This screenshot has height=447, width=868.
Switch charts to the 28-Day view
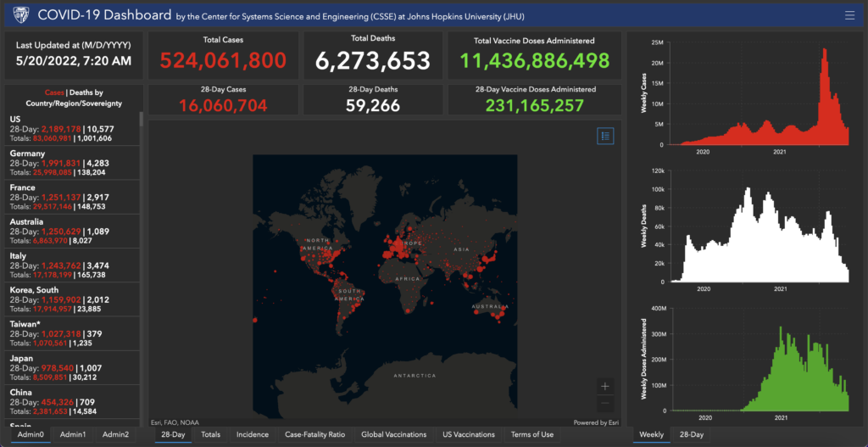click(691, 434)
